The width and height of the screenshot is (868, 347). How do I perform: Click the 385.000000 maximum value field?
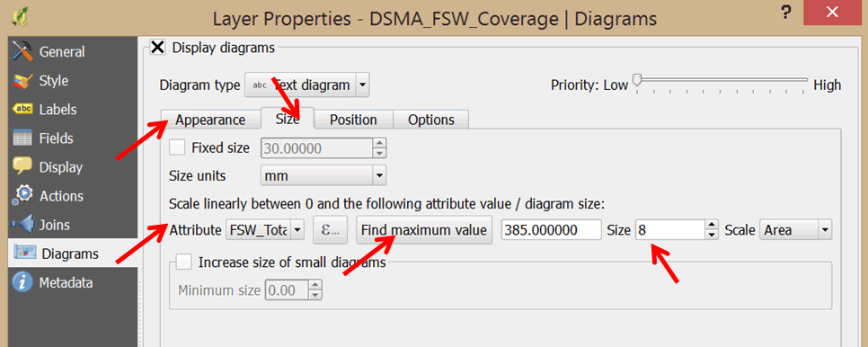point(552,229)
